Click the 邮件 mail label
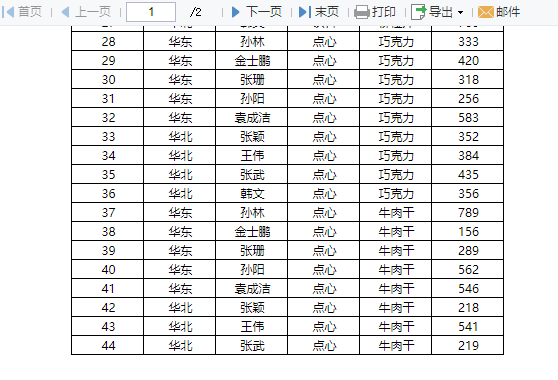The height and width of the screenshot is (380, 558). (x=508, y=12)
